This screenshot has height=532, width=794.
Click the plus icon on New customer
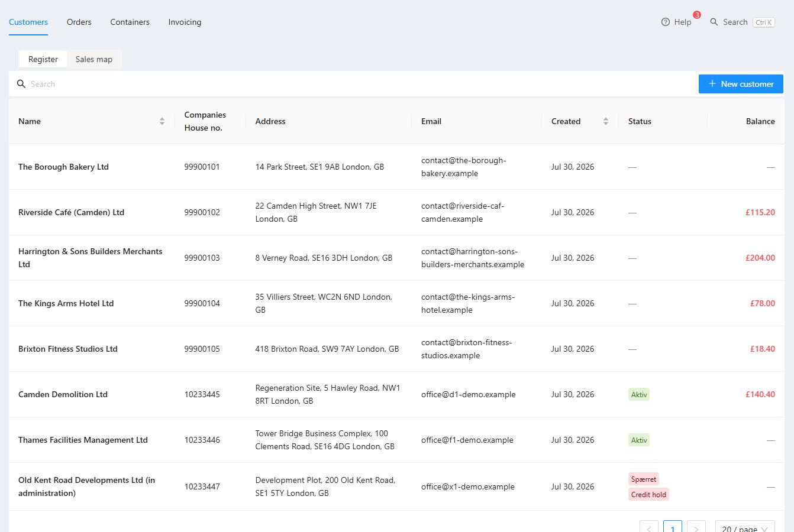[712, 84]
